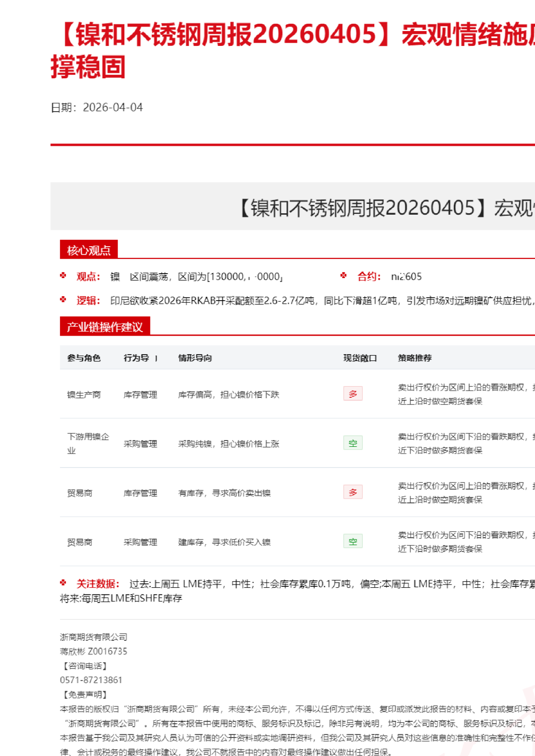This screenshot has width=535, height=756.
Task: Click the phone number 0571-87213861
Action: tap(91, 680)
